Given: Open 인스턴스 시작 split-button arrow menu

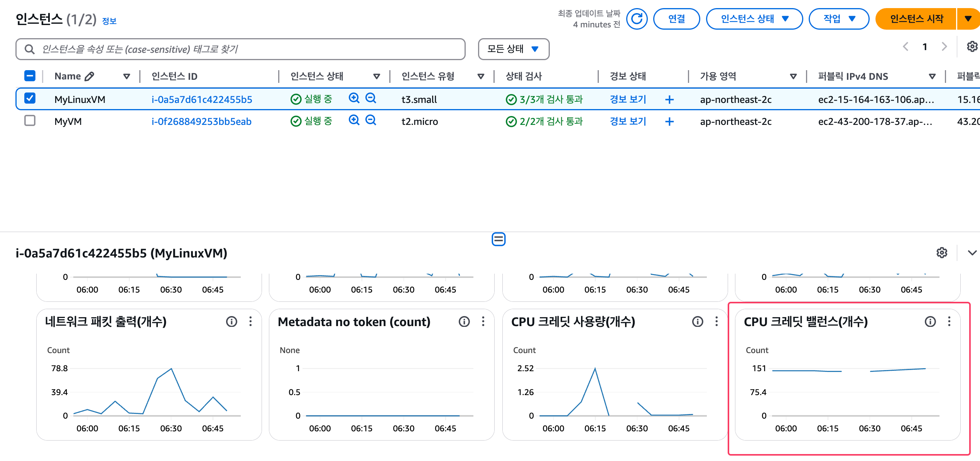Looking at the screenshot, I should [x=968, y=19].
